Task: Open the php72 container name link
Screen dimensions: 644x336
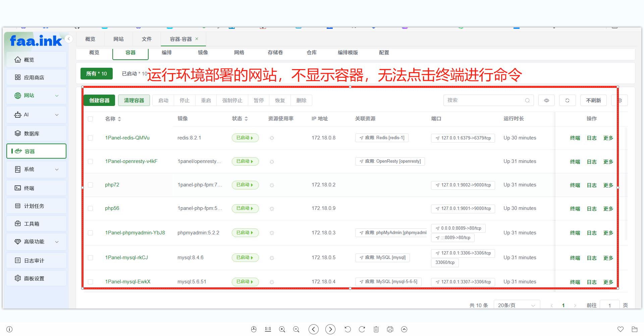Action: (112, 185)
